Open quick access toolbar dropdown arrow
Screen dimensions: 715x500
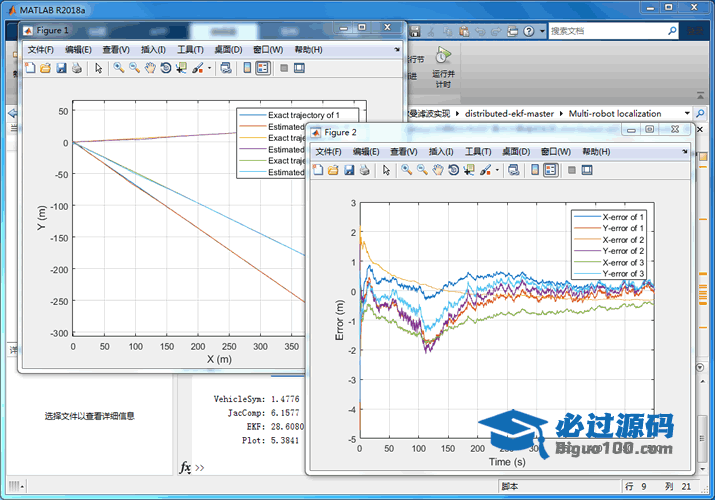[542, 31]
